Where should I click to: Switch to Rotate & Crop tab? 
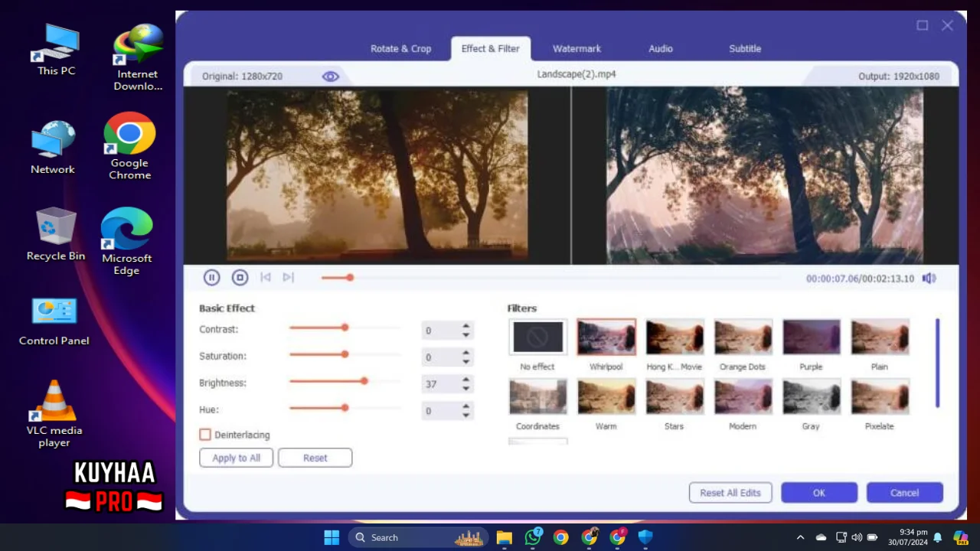tap(400, 48)
